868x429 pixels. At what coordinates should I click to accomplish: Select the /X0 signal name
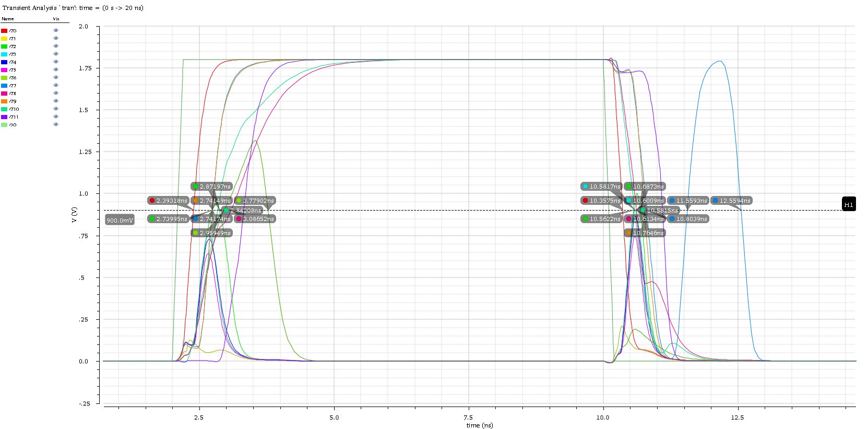coord(13,125)
